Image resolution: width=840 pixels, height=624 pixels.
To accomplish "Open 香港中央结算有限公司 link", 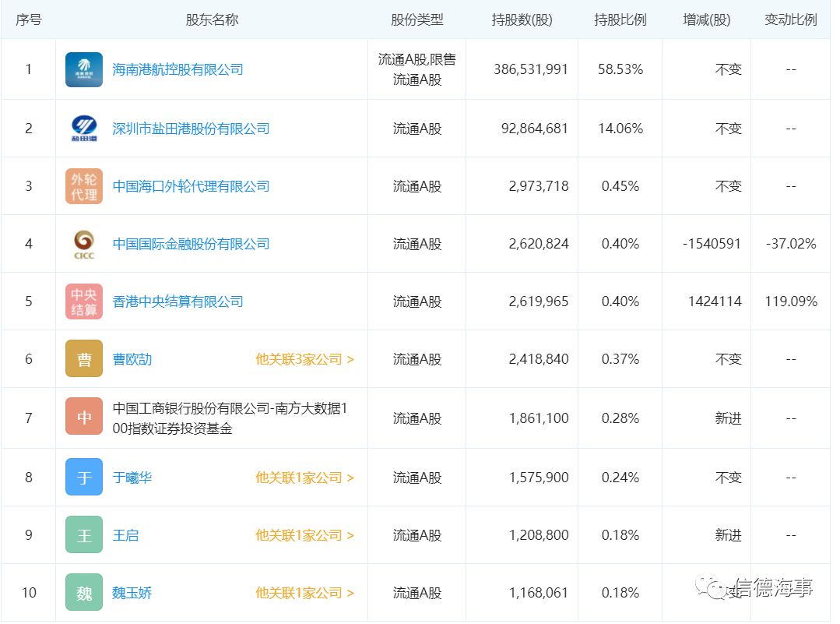I will pos(177,301).
